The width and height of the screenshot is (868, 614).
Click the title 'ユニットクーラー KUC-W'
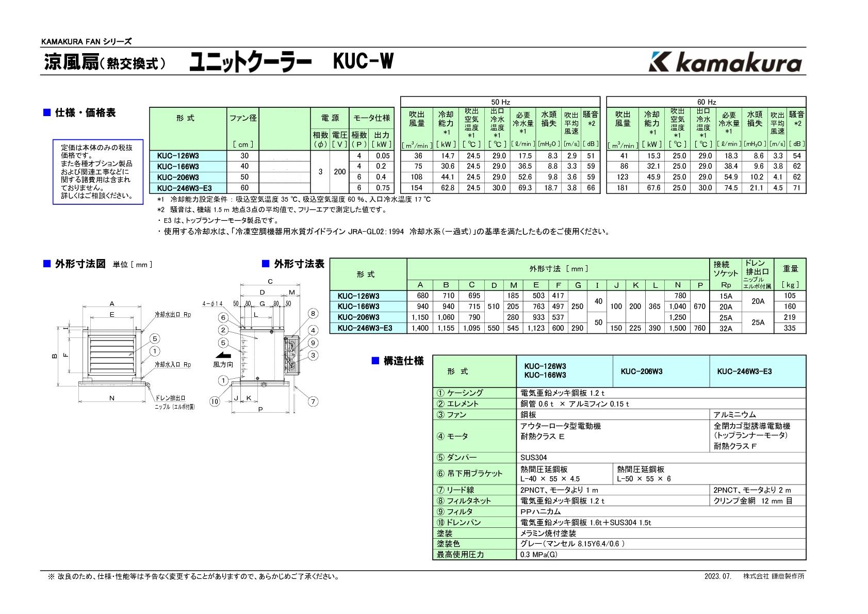pos(291,62)
